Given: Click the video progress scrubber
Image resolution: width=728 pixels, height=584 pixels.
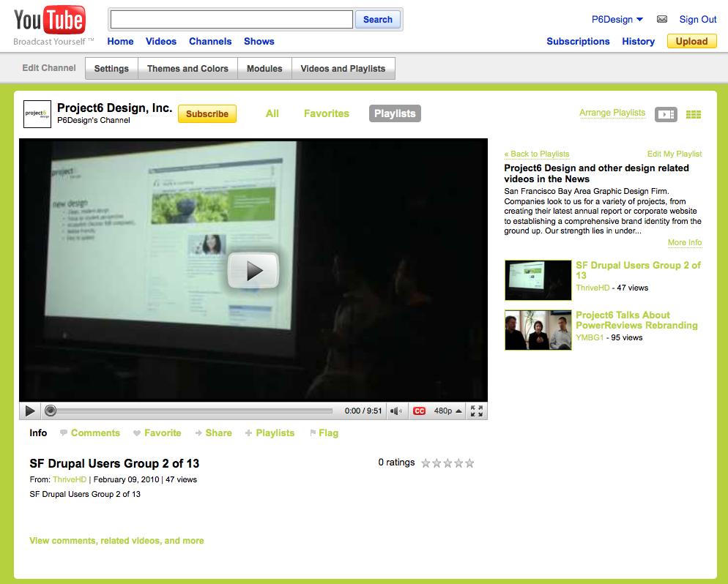Looking at the screenshot, I should pyautogui.click(x=51, y=411).
